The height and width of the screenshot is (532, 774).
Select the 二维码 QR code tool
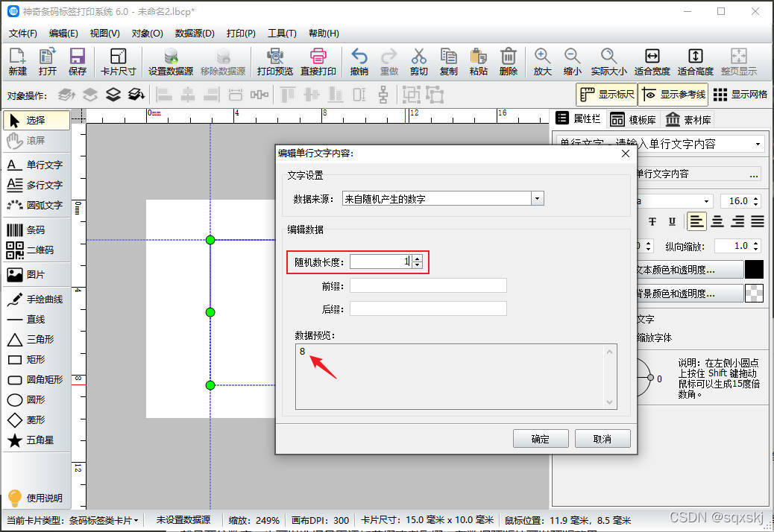(36, 250)
